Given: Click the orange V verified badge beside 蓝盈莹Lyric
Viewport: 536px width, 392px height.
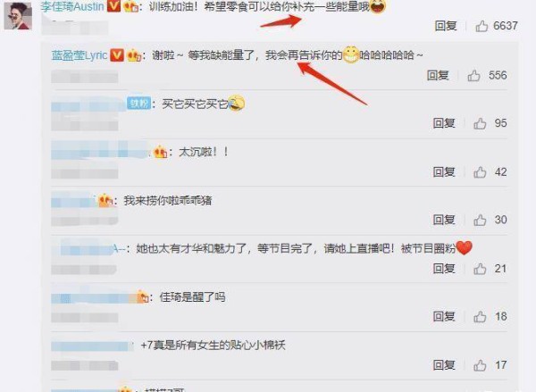Looking at the screenshot, I should tap(117, 55).
